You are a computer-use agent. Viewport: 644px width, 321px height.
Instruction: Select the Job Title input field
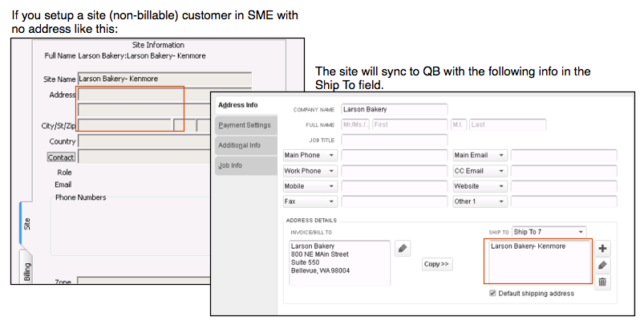tap(393, 140)
